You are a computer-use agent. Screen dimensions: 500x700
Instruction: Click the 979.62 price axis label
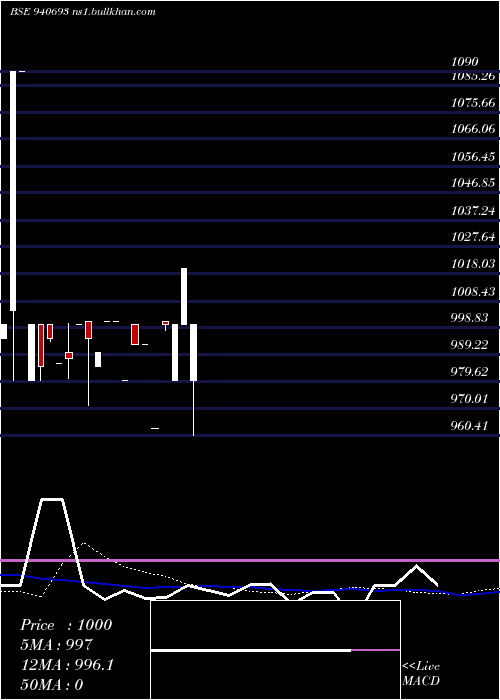click(469, 372)
